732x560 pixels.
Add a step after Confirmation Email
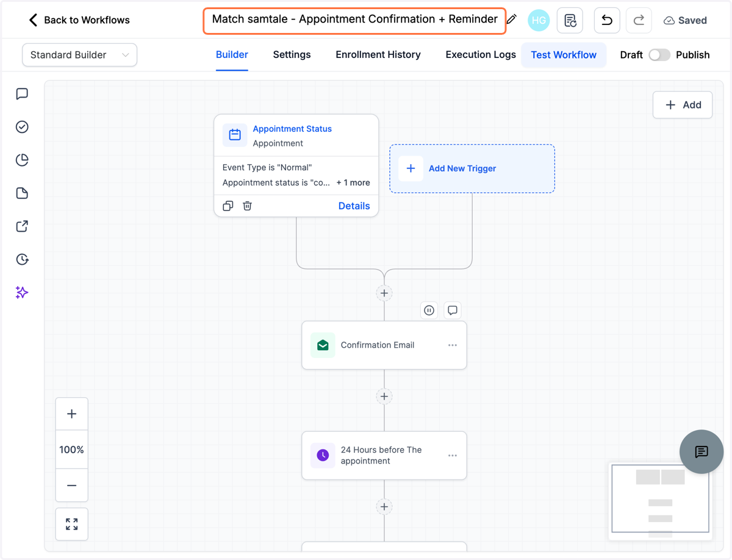[384, 397]
